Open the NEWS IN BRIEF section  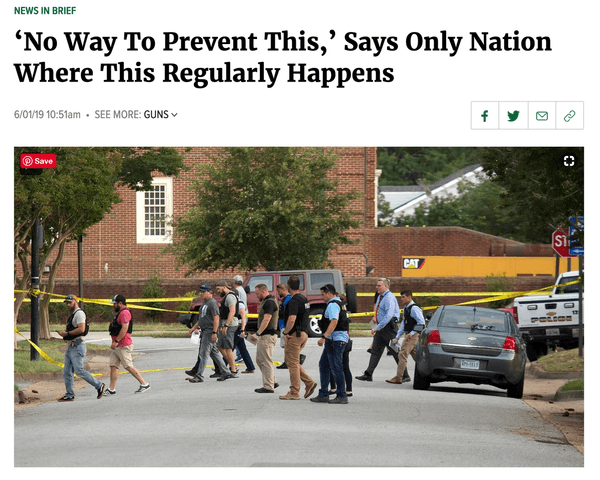tap(45, 11)
